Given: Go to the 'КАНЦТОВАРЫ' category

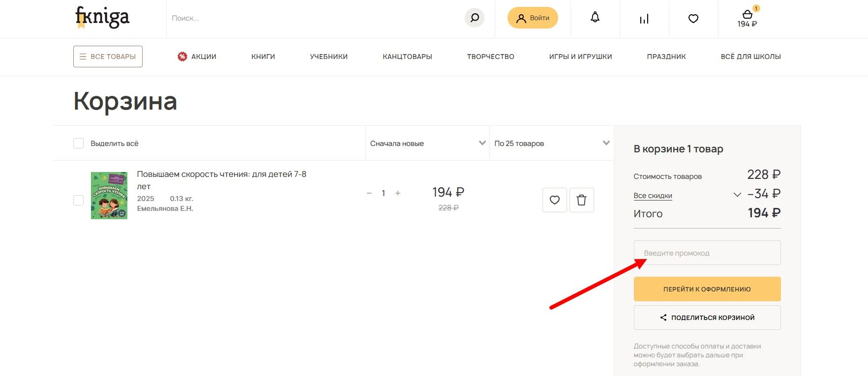Looking at the screenshot, I should (x=407, y=57).
